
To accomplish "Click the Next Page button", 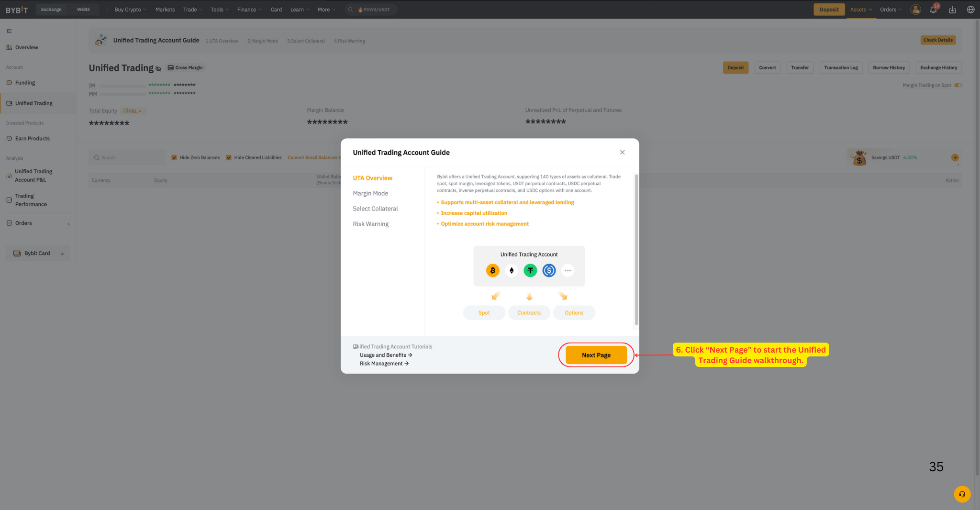I will tap(596, 355).
